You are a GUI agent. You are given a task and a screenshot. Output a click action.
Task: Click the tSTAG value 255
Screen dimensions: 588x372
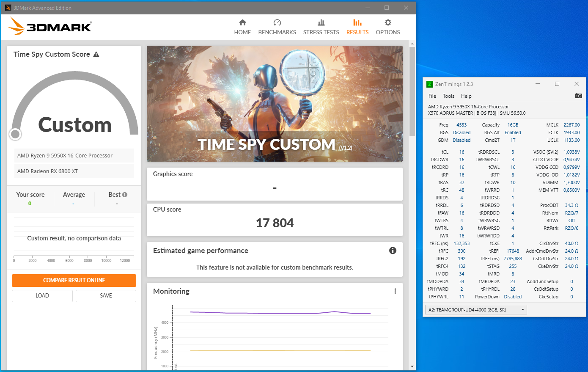point(513,266)
